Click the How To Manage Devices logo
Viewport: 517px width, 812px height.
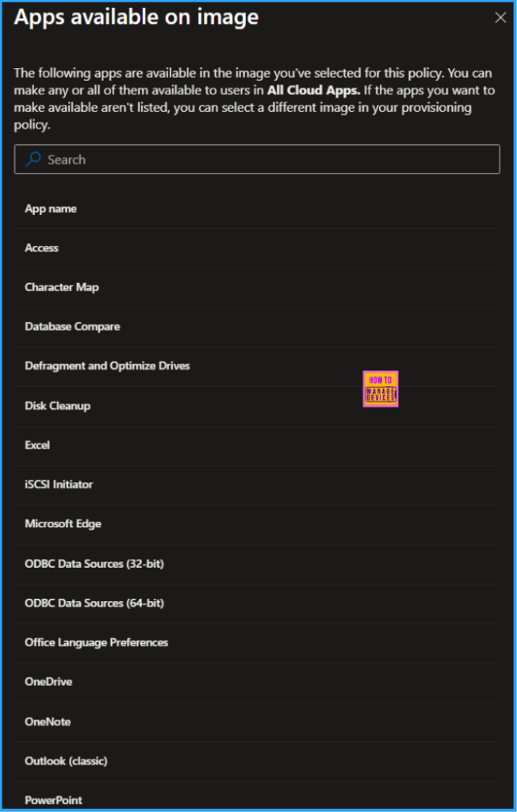381,388
